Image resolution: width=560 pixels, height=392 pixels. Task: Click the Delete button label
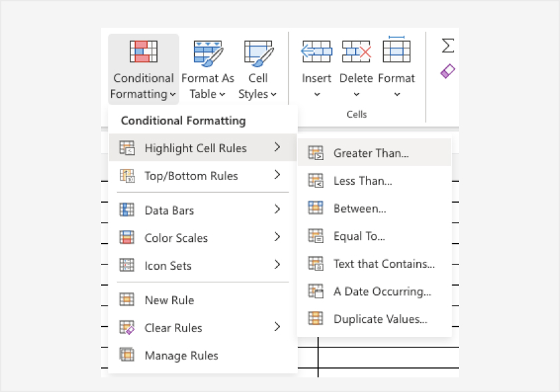tap(356, 78)
